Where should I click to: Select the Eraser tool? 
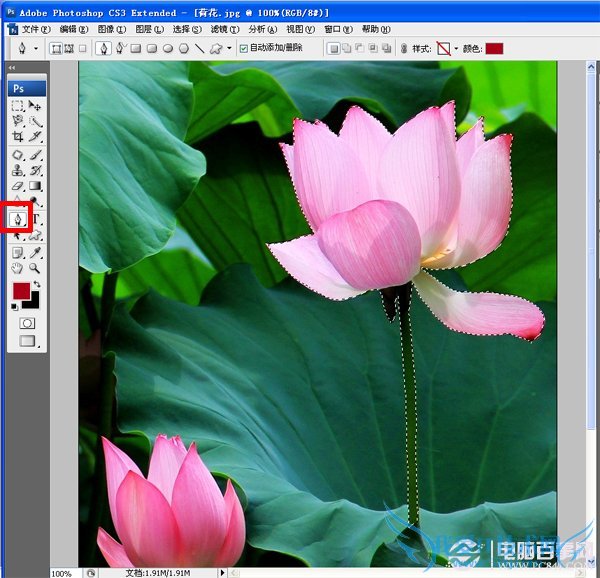(18, 186)
